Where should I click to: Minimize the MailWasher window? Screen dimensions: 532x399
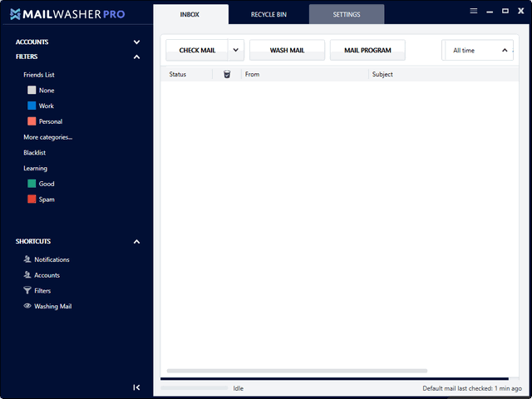490,12
